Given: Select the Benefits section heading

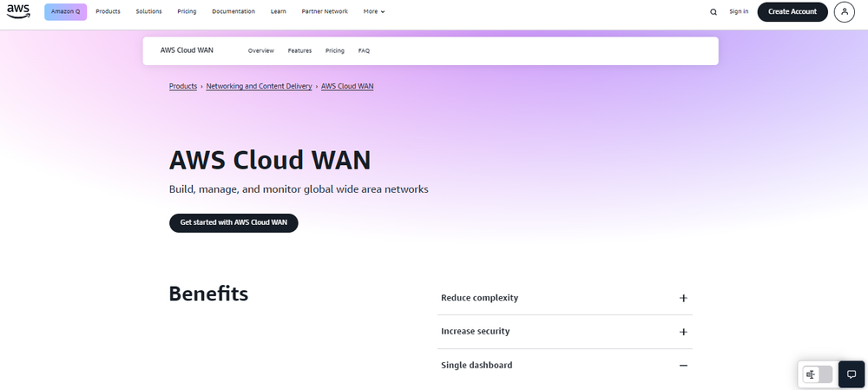Looking at the screenshot, I should [208, 294].
